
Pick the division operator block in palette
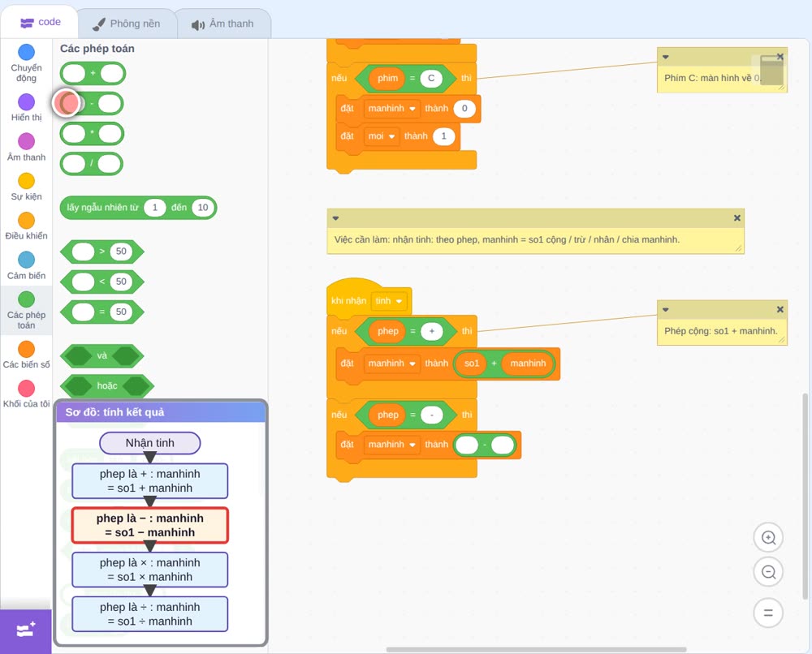pyautogui.click(x=92, y=164)
